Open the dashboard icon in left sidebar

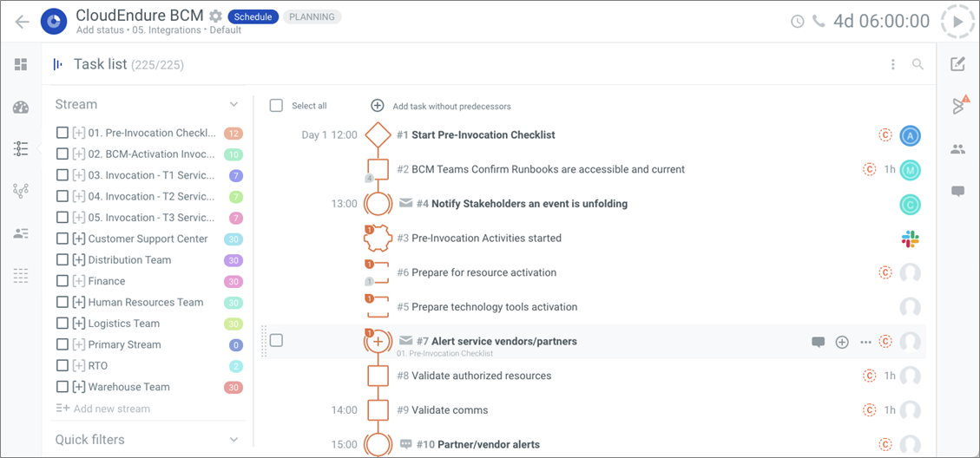(x=21, y=64)
